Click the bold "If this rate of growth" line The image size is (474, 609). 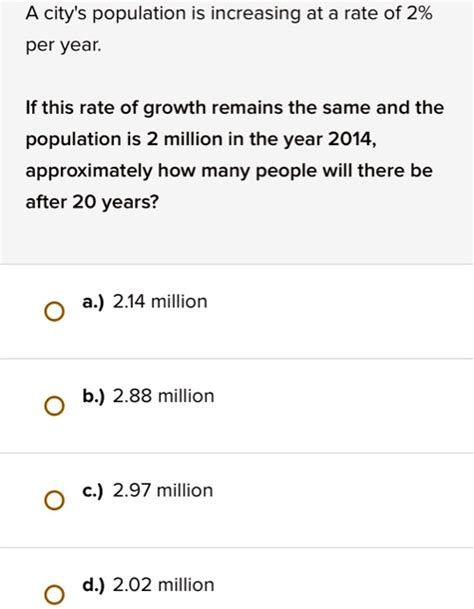[x=235, y=108]
